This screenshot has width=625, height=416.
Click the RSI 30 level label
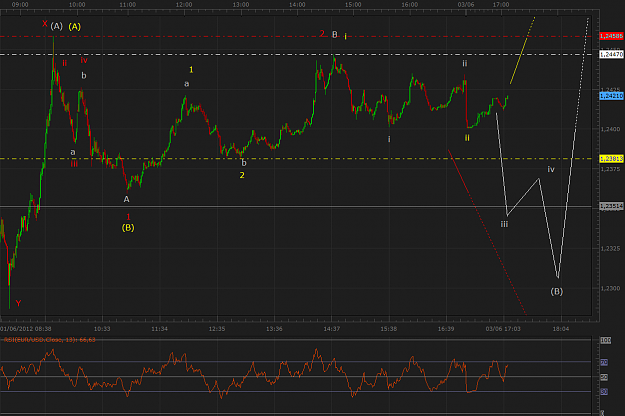[604, 392]
